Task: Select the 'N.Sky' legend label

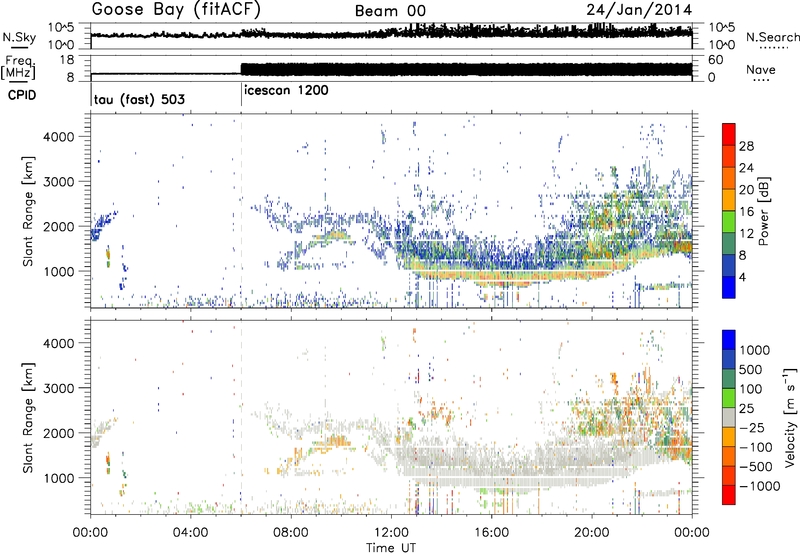Action: (x=19, y=37)
